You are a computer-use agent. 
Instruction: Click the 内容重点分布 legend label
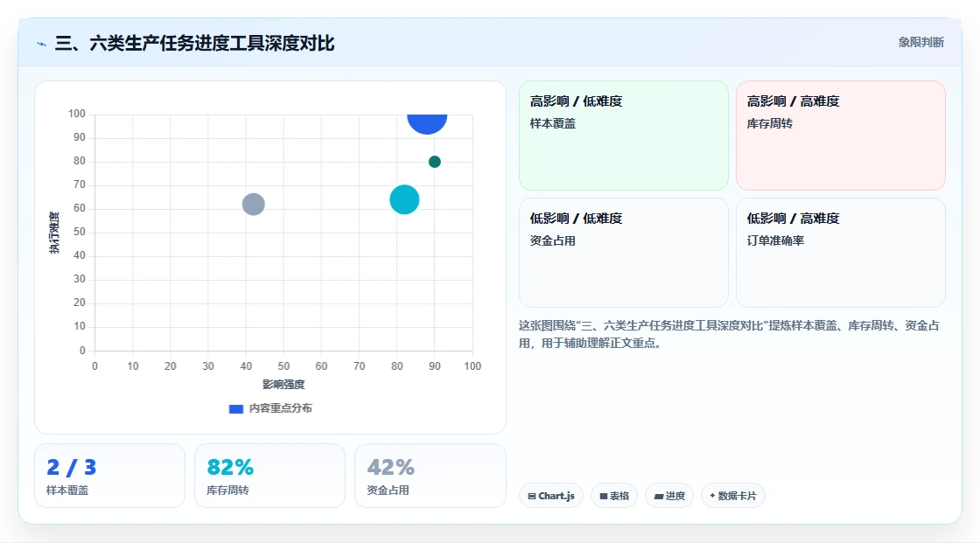coord(280,408)
